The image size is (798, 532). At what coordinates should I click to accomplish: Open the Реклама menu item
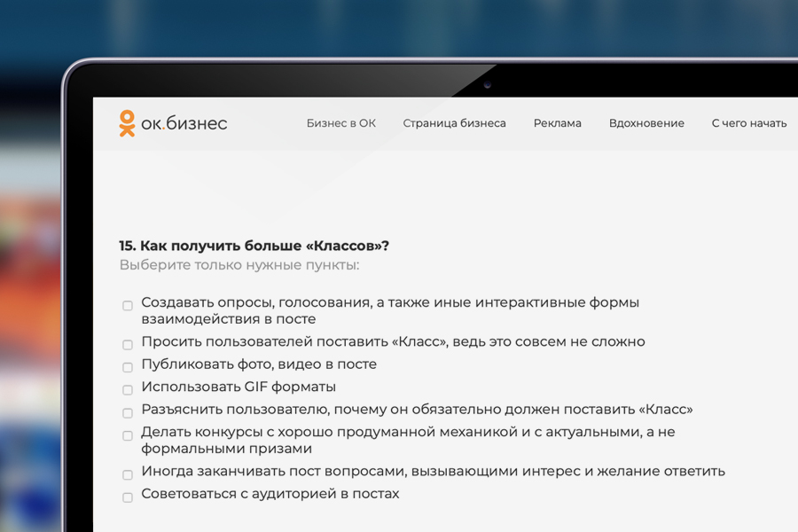point(558,123)
